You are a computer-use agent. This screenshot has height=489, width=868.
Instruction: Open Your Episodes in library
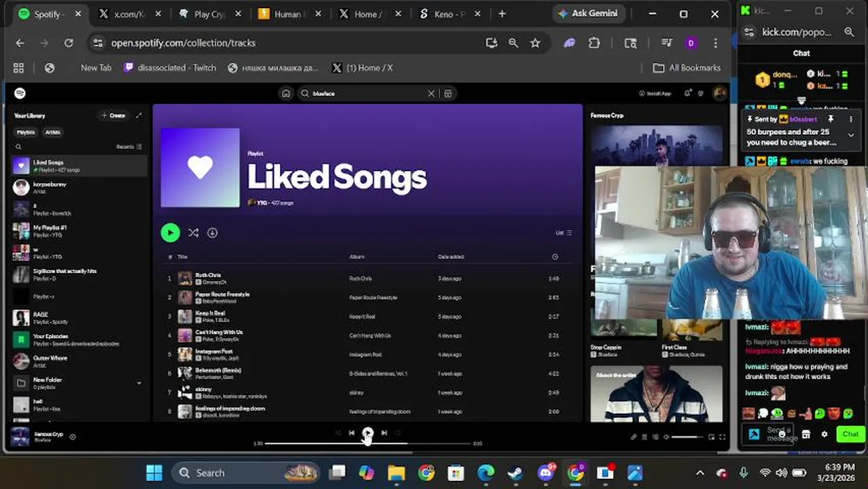[79, 340]
